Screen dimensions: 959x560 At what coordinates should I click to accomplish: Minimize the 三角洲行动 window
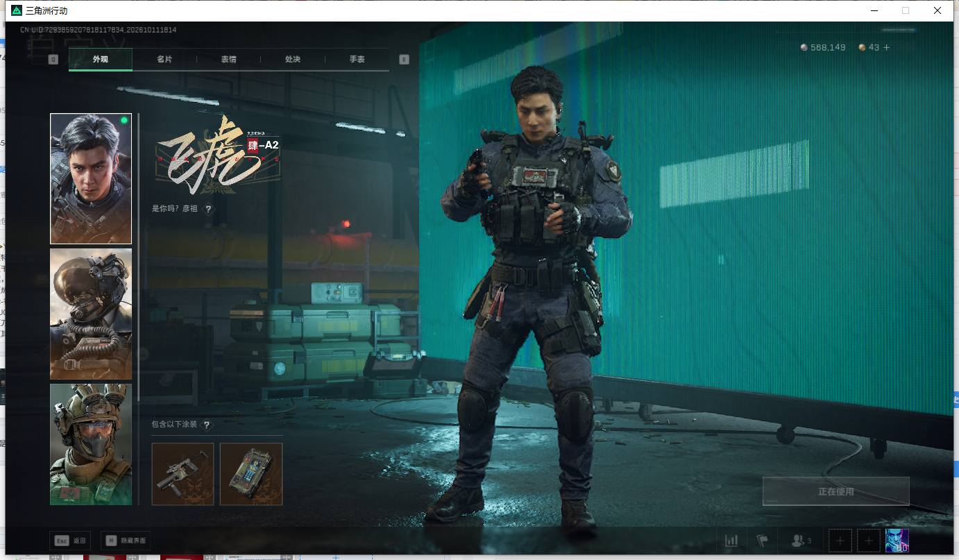(874, 10)
